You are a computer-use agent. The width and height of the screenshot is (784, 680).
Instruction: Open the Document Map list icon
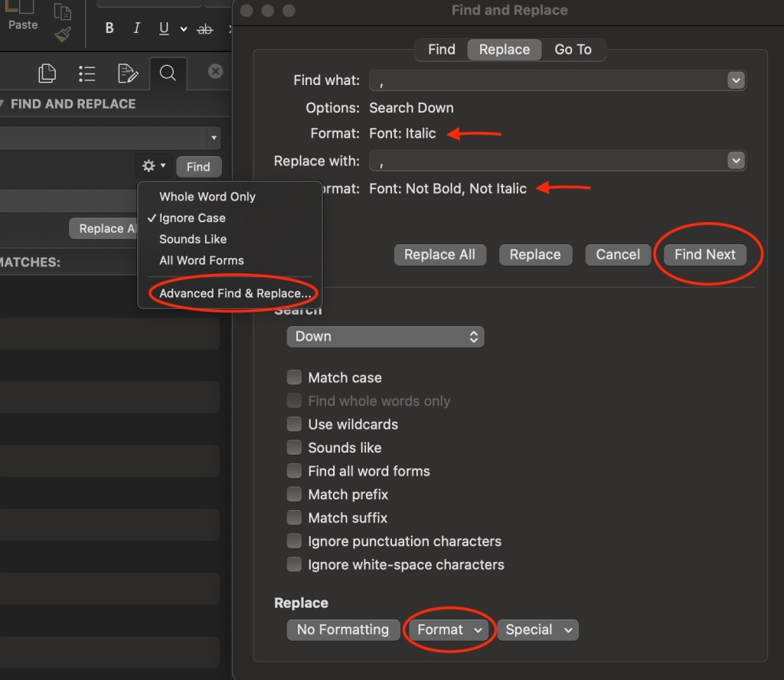[x=87, y=73]
